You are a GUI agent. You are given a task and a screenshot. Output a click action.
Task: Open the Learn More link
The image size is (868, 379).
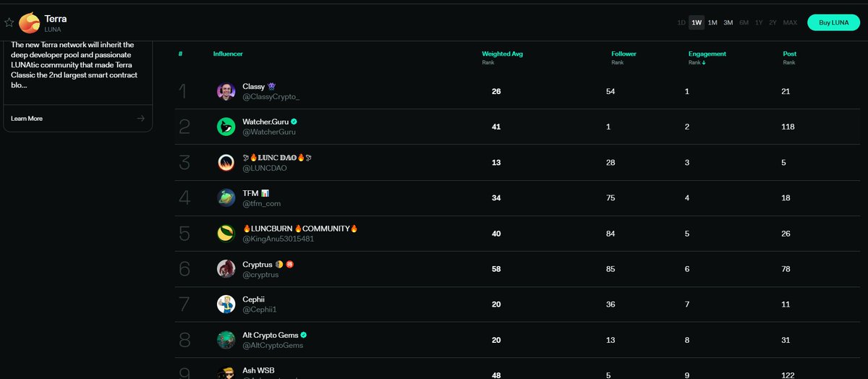click(x=27, y=118)
